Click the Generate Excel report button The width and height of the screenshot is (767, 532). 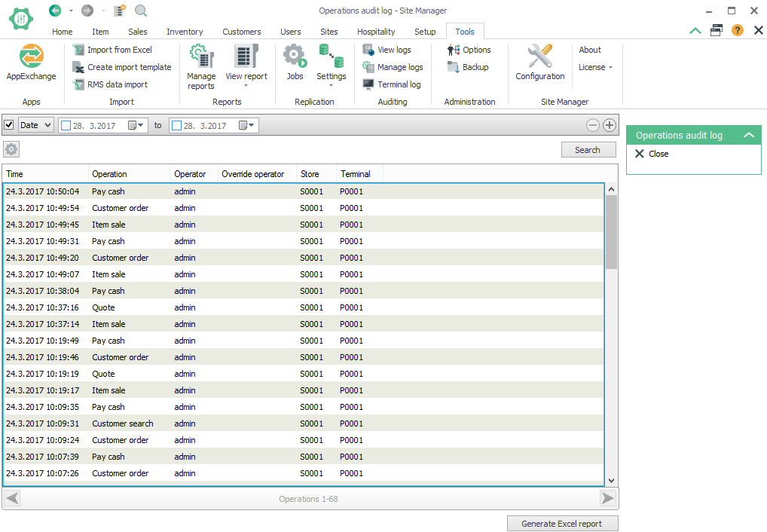[x=562, y=523]
